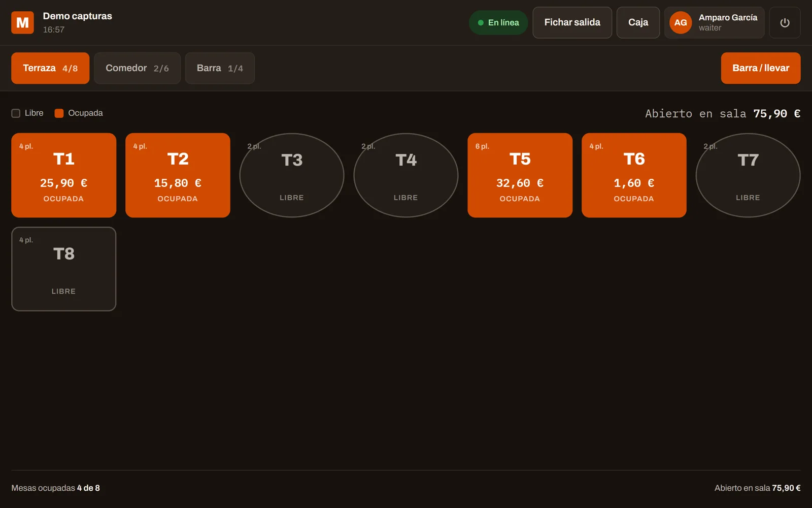The image size is (812, 508).
Task: Click the top Abierto en sala 75,90 € total
Action: point(723,113)
